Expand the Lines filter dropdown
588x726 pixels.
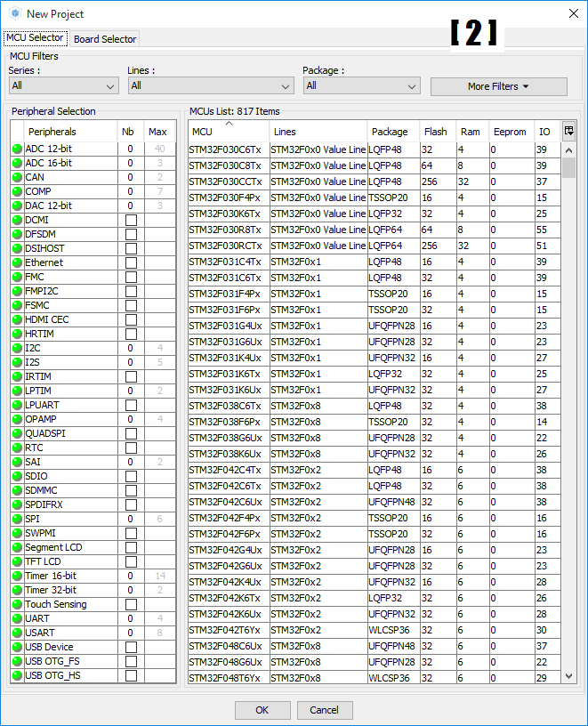point(210,86)
